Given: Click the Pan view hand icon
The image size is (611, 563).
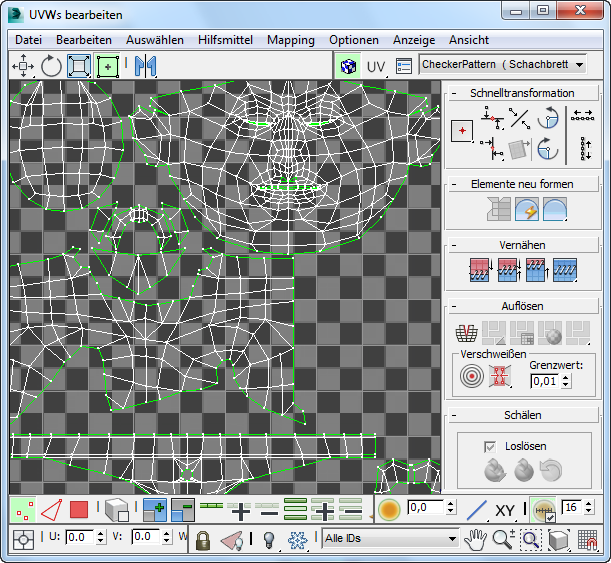Looking at the screenshot, I should (x=475, y=539).
